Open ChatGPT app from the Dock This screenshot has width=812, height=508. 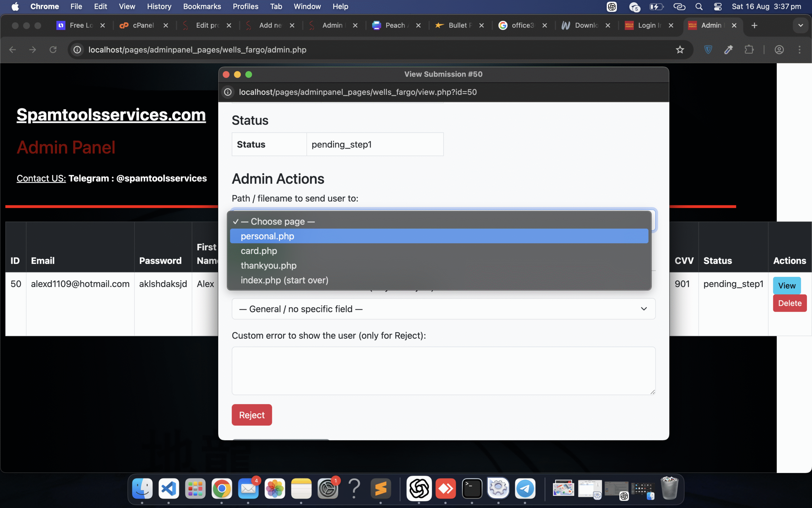419,488
